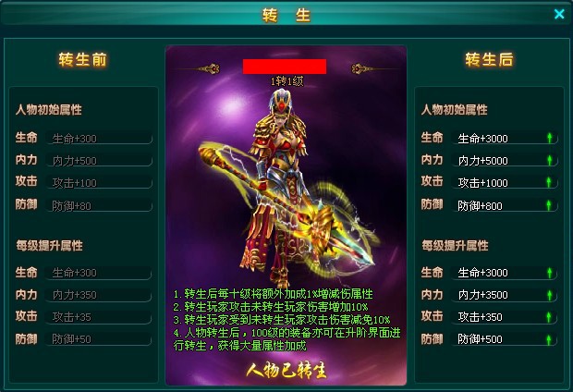573x392 pixels.
Task: Click the 1转1级 level label
Action: (286, 81)
